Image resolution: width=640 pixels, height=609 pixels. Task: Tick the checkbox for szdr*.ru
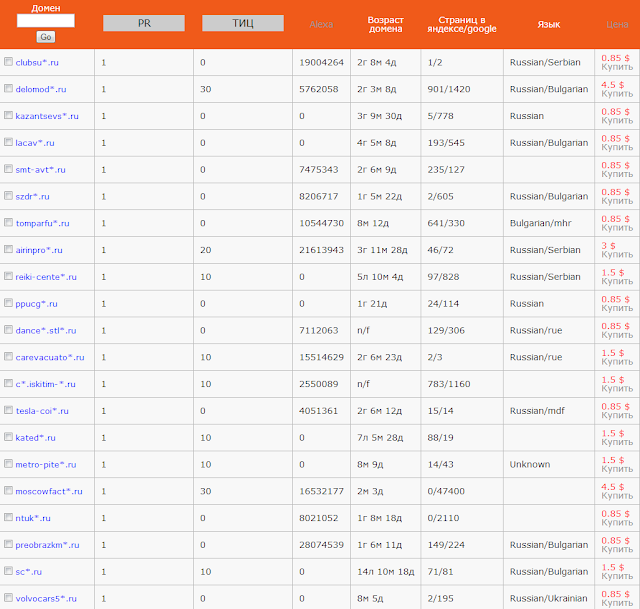click(x=8, y=196)
